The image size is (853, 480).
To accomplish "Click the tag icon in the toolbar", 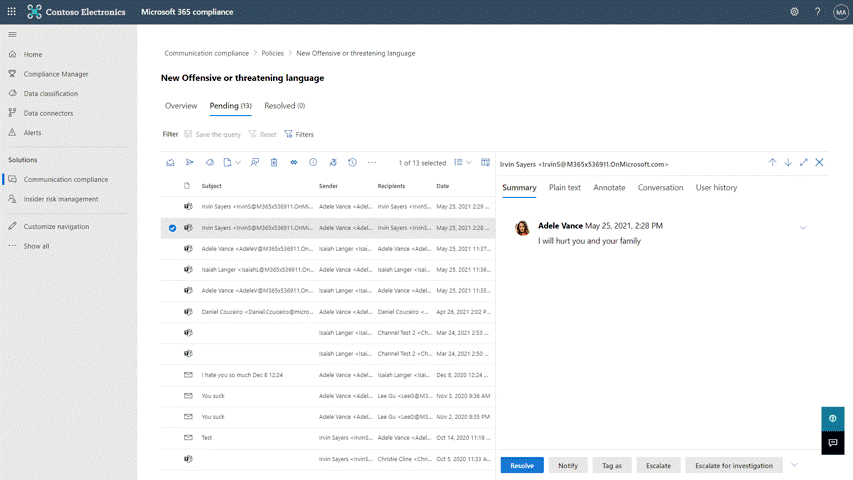I will point(209,162).
